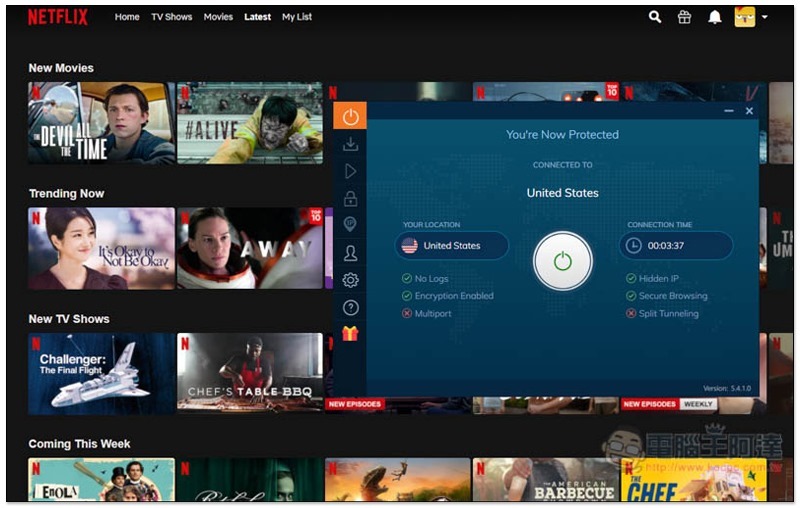800x508 pixels.
Task: Open the TV Shows menu
Action: coord(171,17)
